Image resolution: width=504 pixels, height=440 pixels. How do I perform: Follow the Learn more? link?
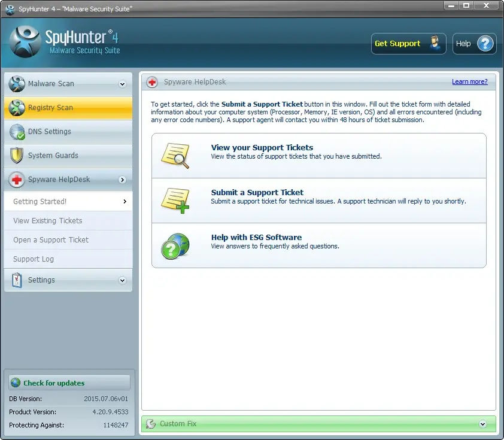click(470, 81)
